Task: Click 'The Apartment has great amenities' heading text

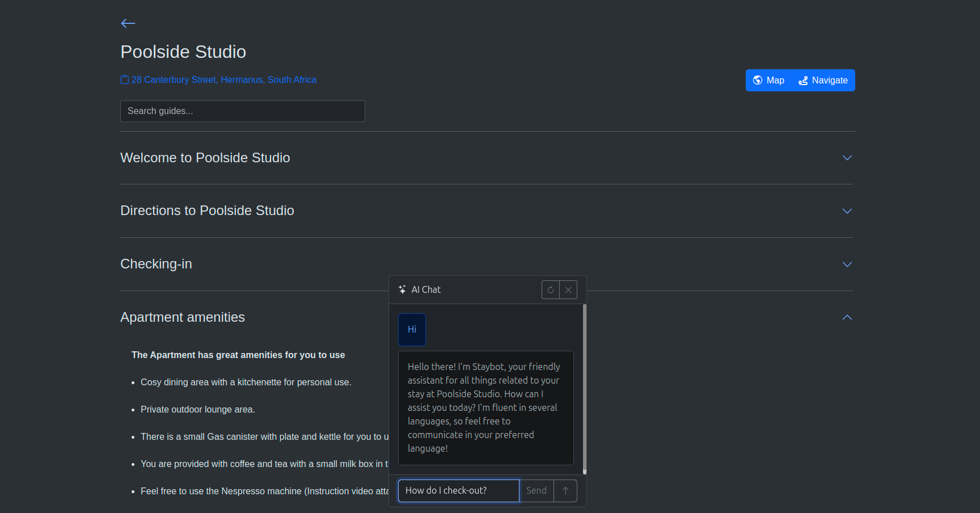Action: point(238,355)
